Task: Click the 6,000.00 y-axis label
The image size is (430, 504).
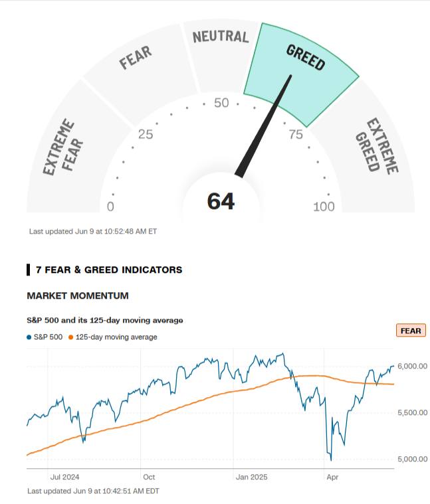Action: tap(412, 366)
